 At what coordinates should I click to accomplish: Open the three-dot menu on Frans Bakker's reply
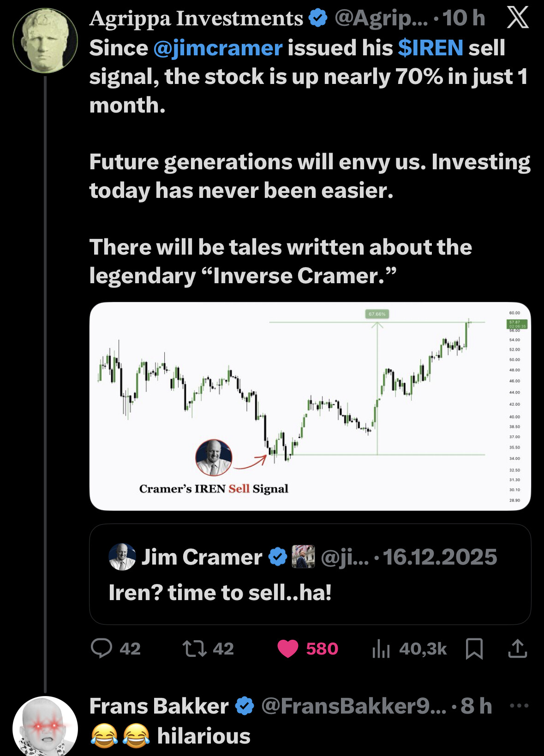(519, 705)
